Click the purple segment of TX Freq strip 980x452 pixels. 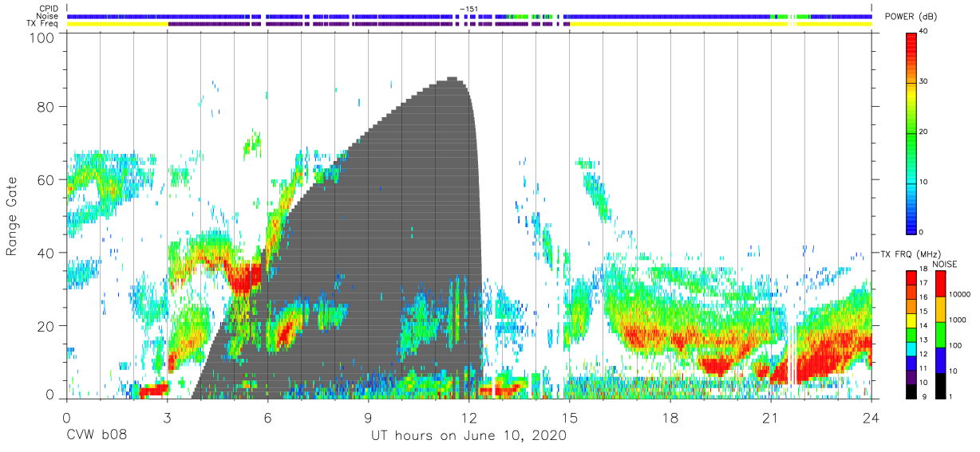(x=367, y=24)
